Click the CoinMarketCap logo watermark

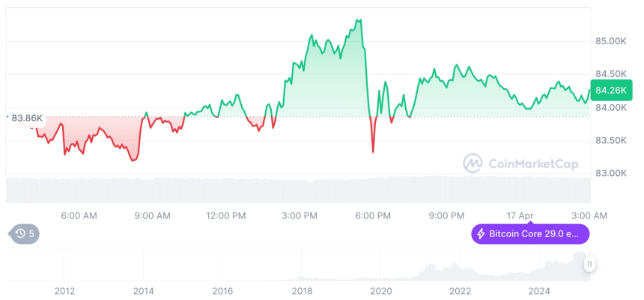click(517, 162)
